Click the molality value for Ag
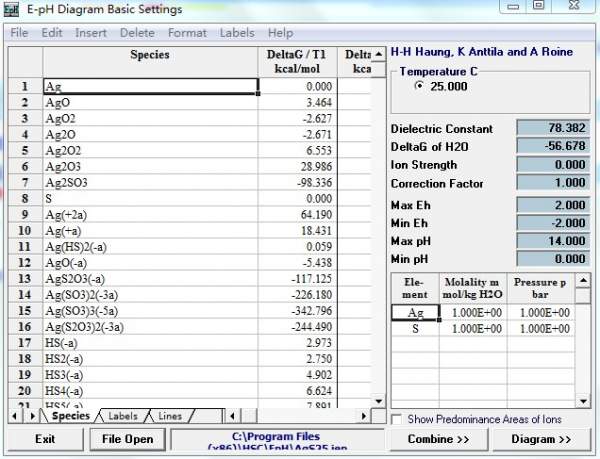600x459 pixels. click(473, 313)
